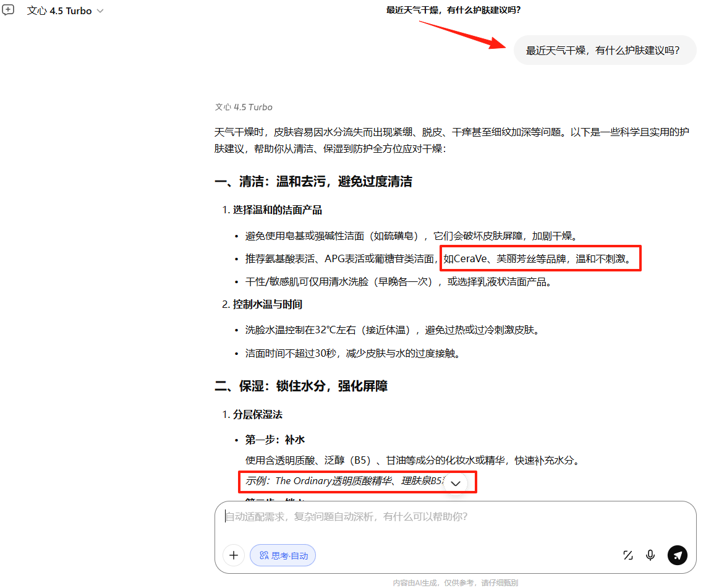Click the subheading 2. 控制水温与时间
Screen dimensions: 706x588
[x=262, y=304]
